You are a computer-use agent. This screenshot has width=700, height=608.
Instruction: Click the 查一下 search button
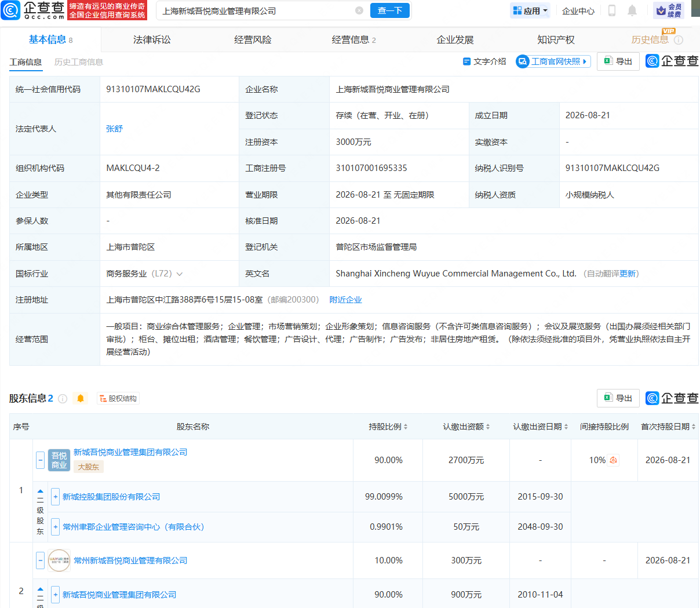390,10
